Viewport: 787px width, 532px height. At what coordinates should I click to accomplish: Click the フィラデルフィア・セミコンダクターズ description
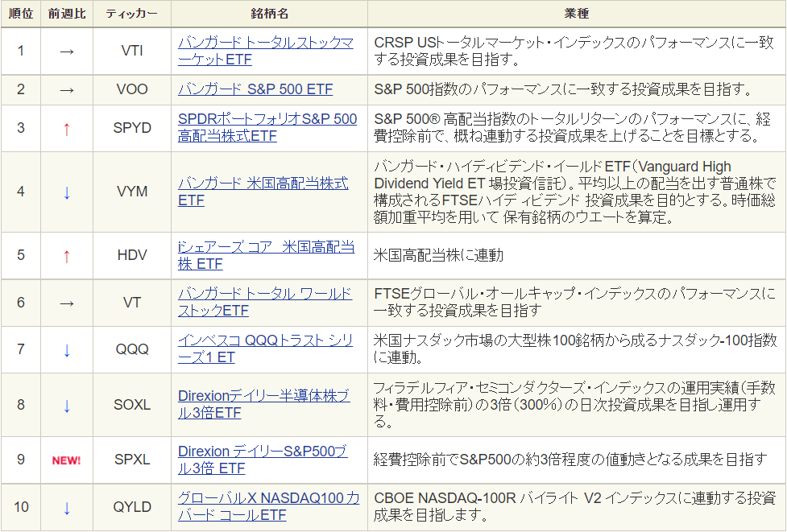click(575, 405)
